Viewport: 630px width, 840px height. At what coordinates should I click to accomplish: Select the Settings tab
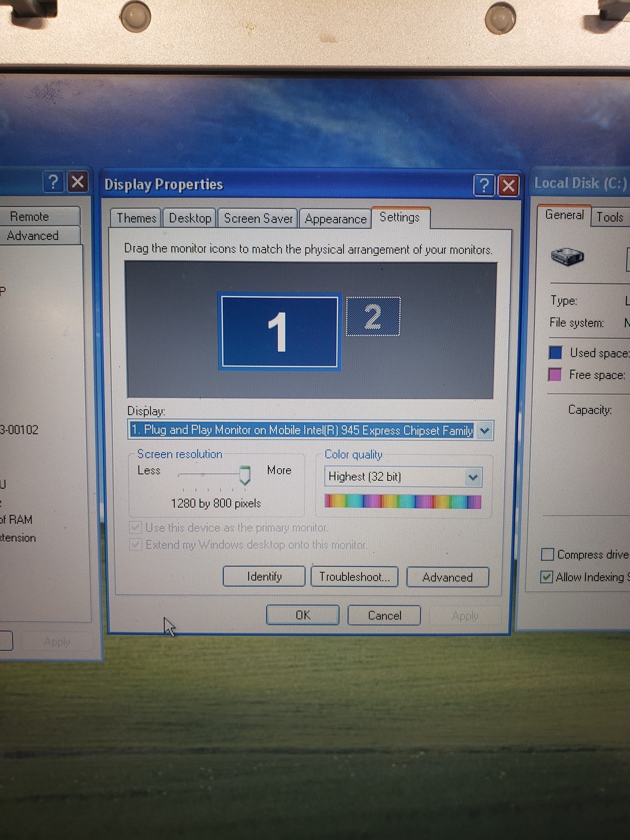tap(400, 217)
